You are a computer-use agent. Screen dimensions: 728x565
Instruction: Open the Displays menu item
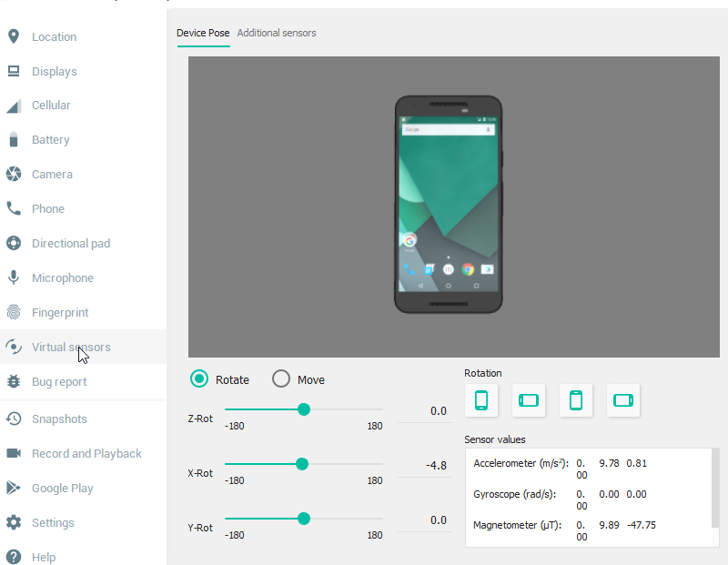click(55, 72)
